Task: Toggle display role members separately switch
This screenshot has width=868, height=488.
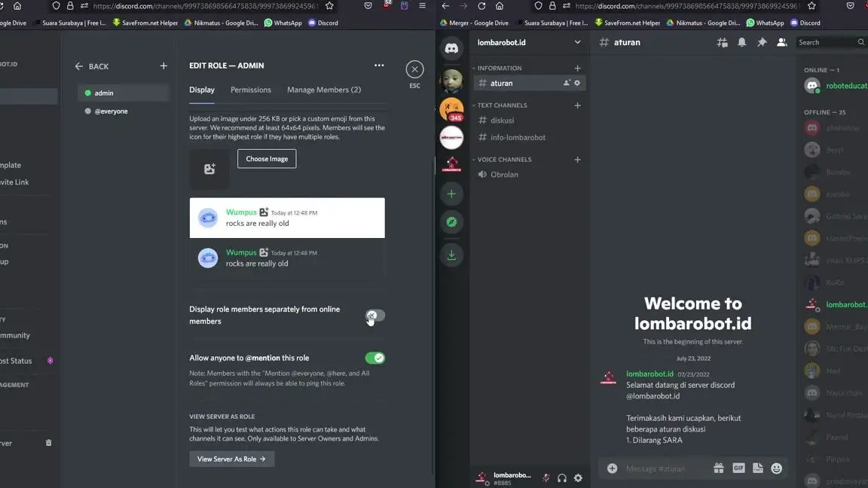Action: tap(374, 316)
